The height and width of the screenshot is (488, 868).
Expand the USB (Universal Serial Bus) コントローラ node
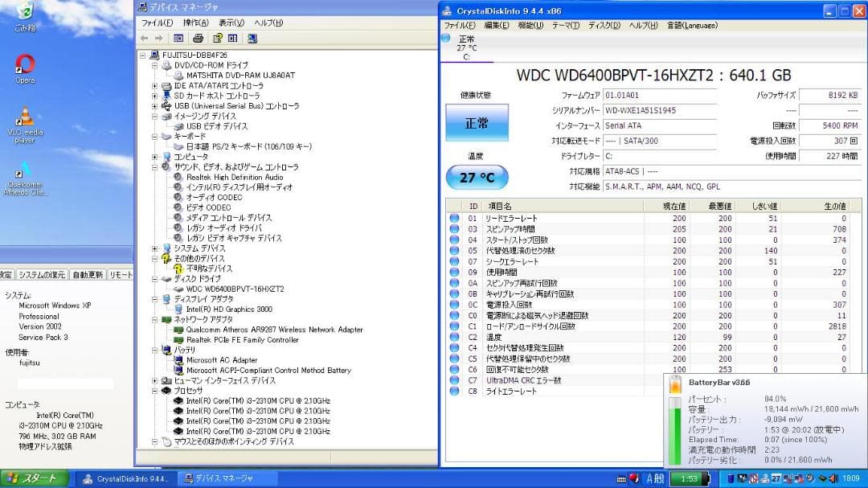tap(155, 106)
